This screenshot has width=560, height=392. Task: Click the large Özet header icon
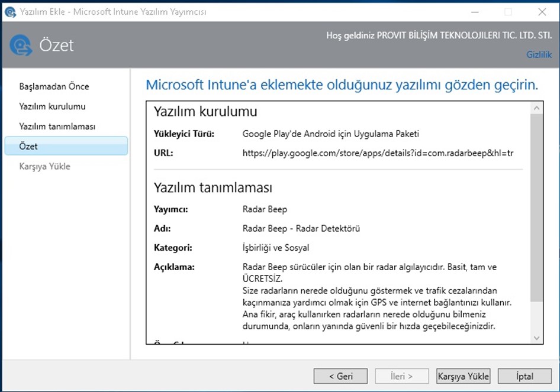point(21,46)
